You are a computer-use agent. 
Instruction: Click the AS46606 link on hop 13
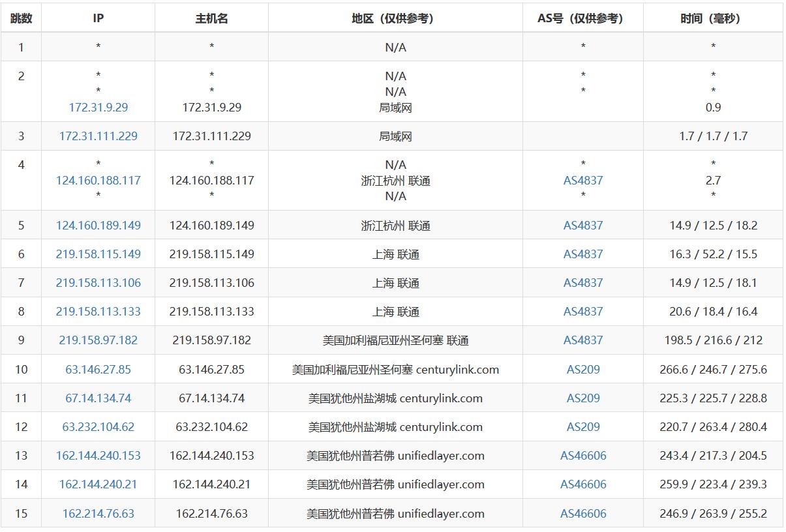(x=582, y=455)
